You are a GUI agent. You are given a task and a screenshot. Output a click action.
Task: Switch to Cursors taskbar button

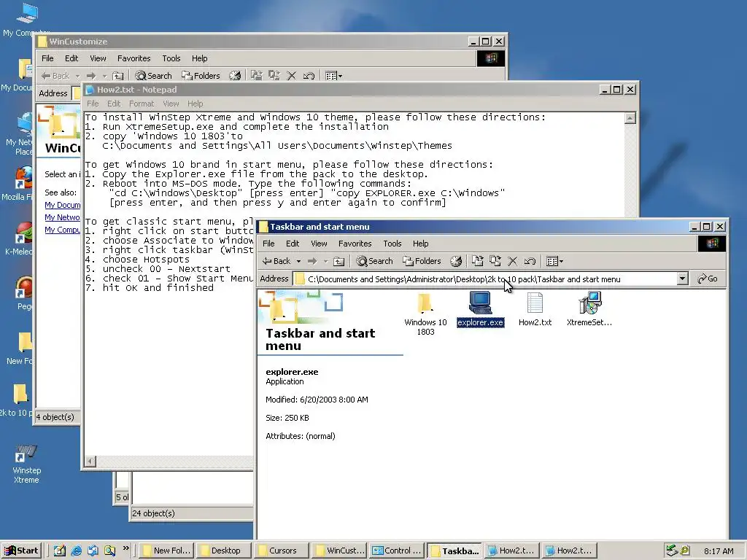[x=282, y=551]
